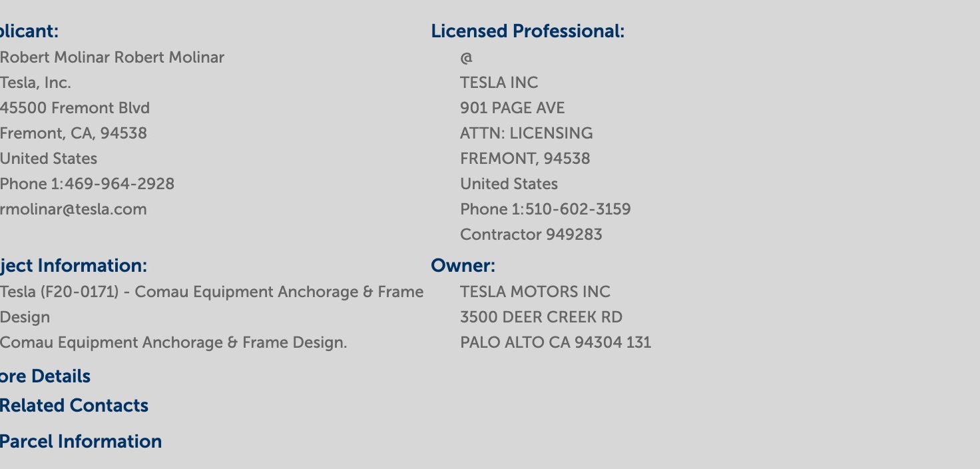The height and width of the screenshot is (469, 980).
Task: Expand the More Details section
Action: pos(45,376)
